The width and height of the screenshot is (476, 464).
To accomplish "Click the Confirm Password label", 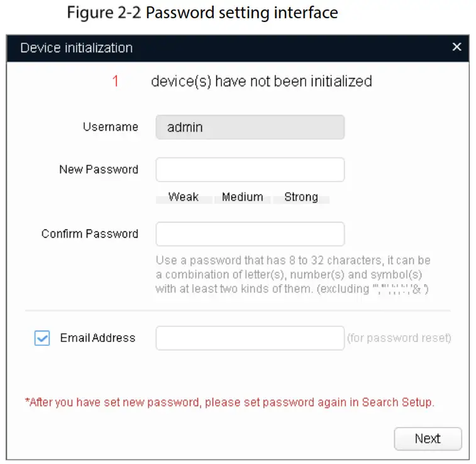I will (90, 234).
